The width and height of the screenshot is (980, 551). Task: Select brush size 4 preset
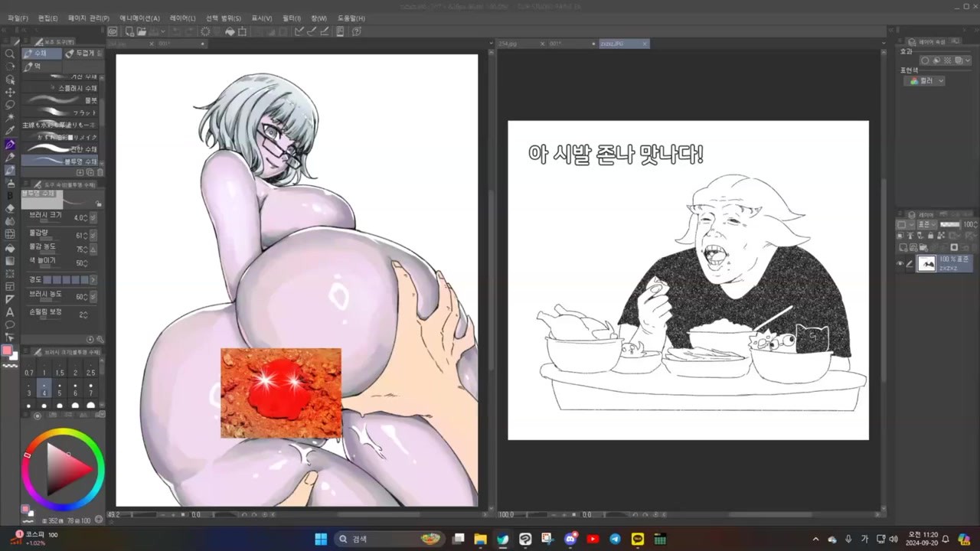pyautogui.click(x=44, y=389)
